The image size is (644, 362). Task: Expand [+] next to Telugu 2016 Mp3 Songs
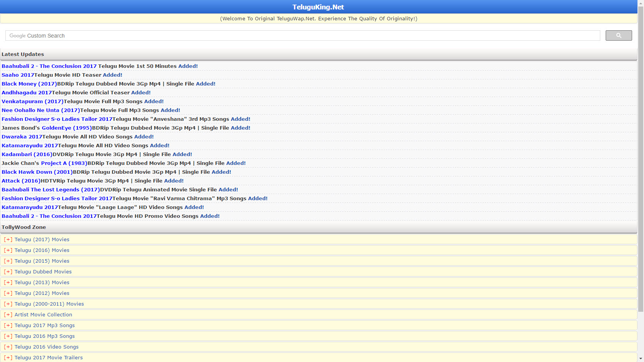tap(8, 336)
